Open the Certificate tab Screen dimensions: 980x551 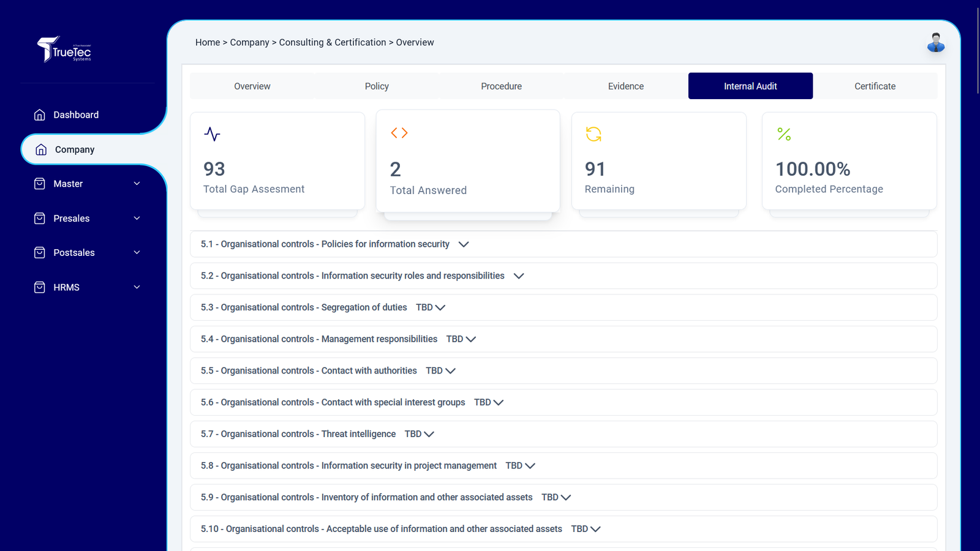875,86
